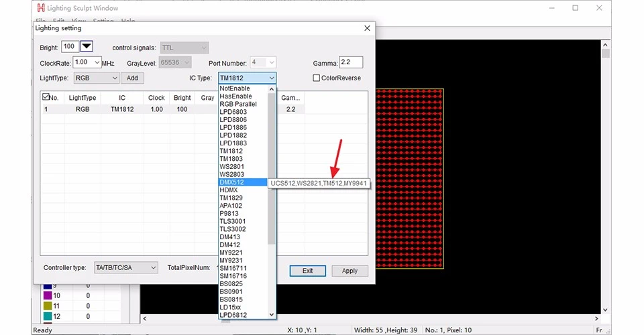Click the IC list scroll up arrow
Image resolution: width=644 pixels, height=335 pixels.
click(272, 89)
